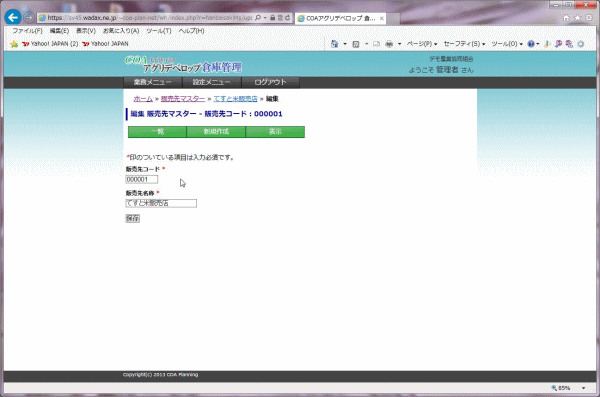600x397 pixels.
Task: Click the add-to-favorites-bar star icon
Action: (14, 44)
